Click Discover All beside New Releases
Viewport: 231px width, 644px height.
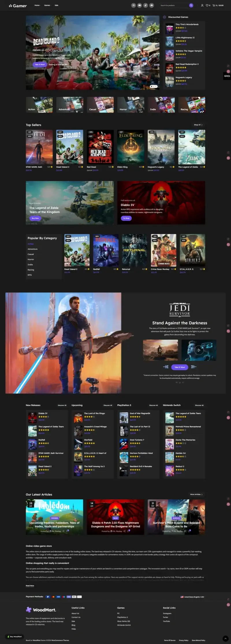click(x=62, y=405)
